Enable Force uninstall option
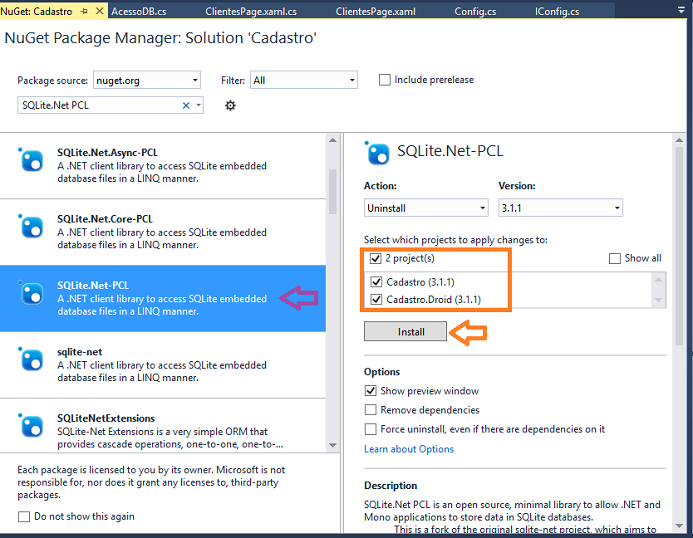The image size is (693, 538). coord(370,429)
